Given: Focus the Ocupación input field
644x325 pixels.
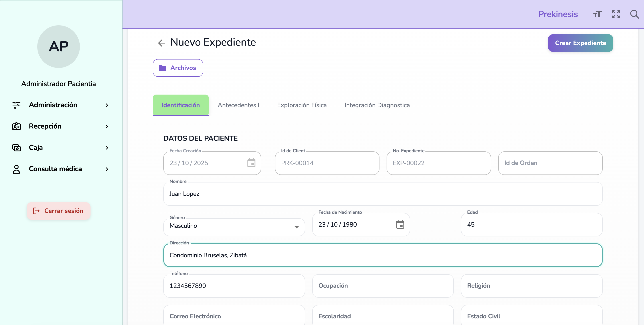Looking at the screenshot, I should point(383,286).
